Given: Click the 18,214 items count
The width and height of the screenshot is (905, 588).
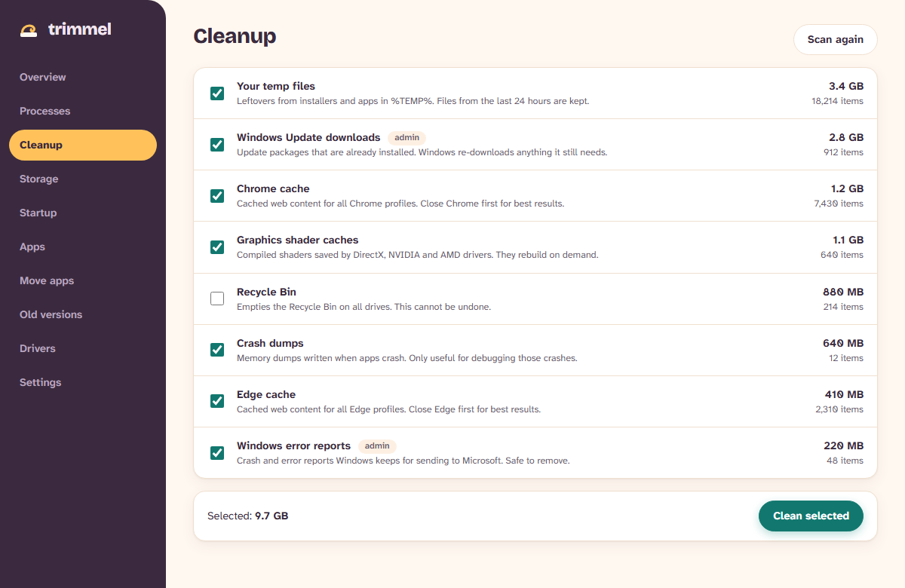Looking at the screenshot, I should (837, 101).
